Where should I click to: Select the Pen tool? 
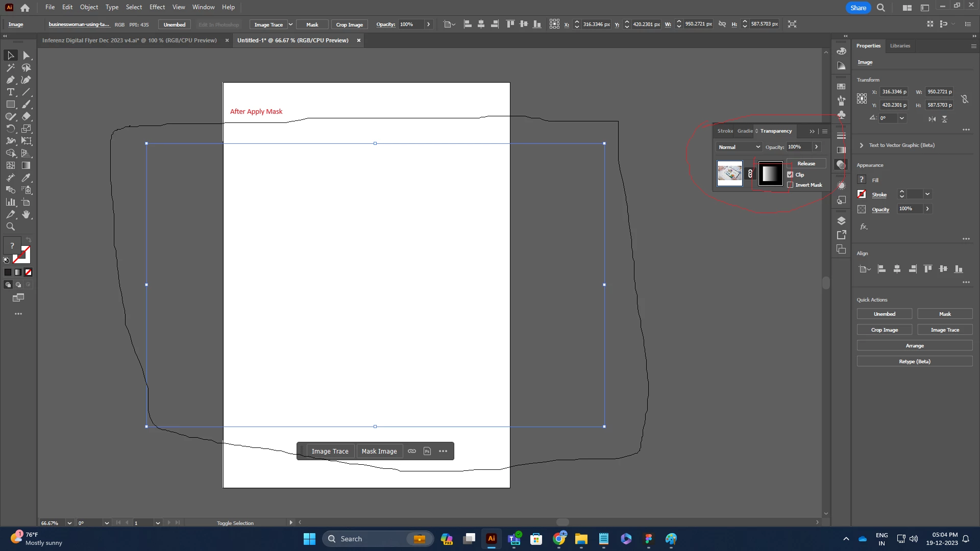(10, 80)
